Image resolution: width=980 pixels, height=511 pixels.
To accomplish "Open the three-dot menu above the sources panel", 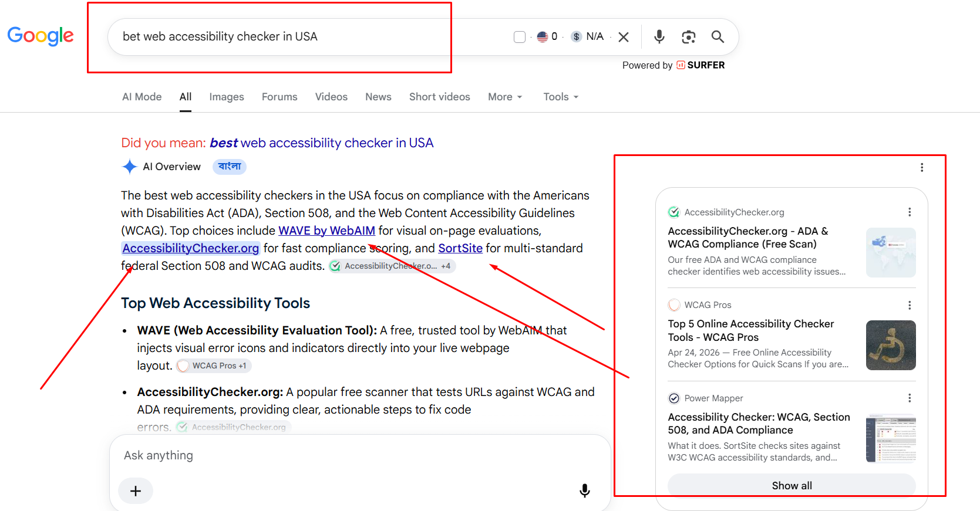I will point(922,168).
